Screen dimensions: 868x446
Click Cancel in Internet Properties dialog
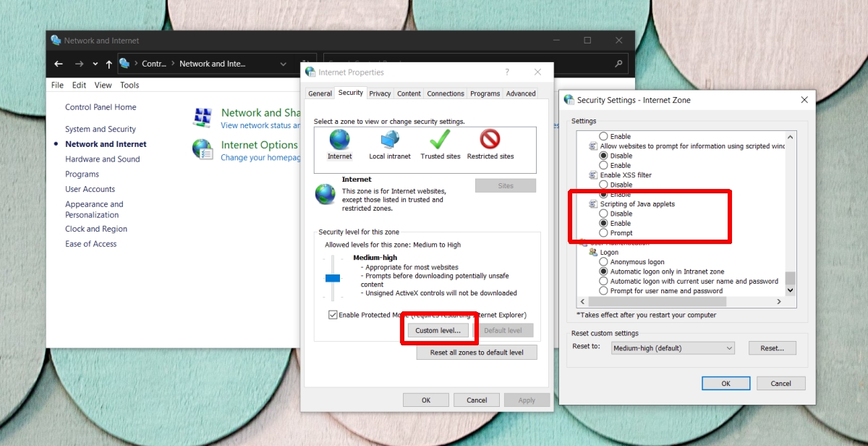click(477, 400)
